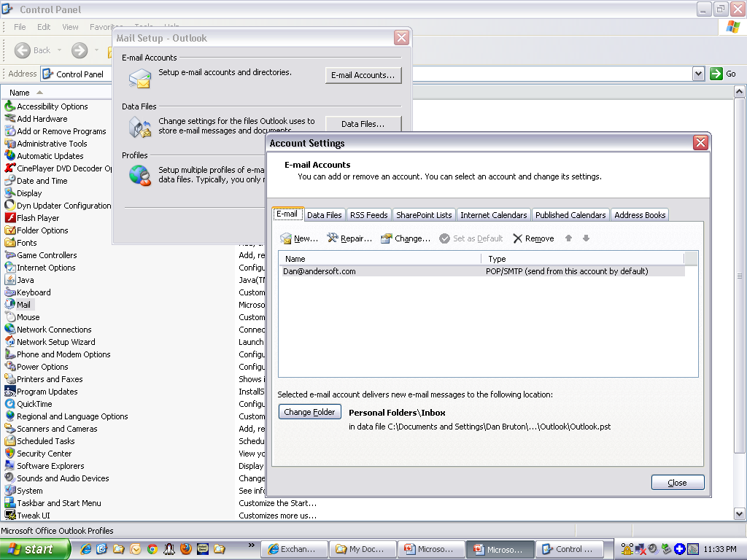The image size is (747, 560).
Task: Open Sounds and Audio Devices icon
Action: pos(10,478)
